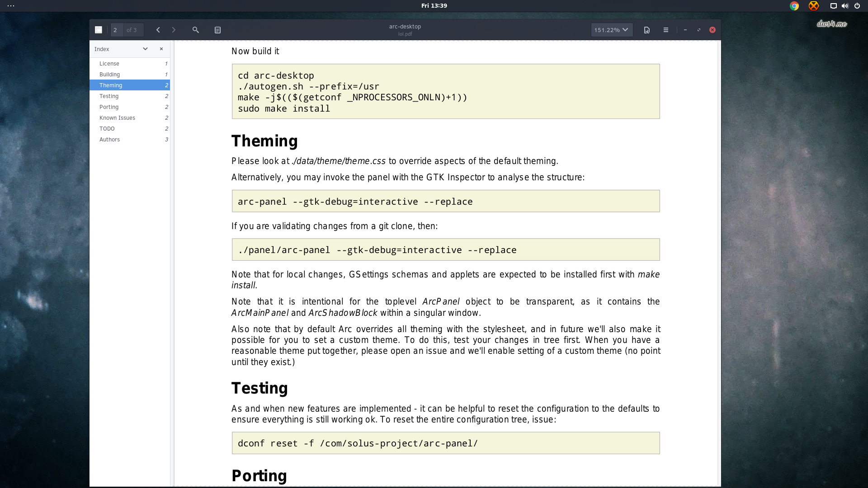
Task: Open Known Issues index entry
Action: click(x=130, y=118)
